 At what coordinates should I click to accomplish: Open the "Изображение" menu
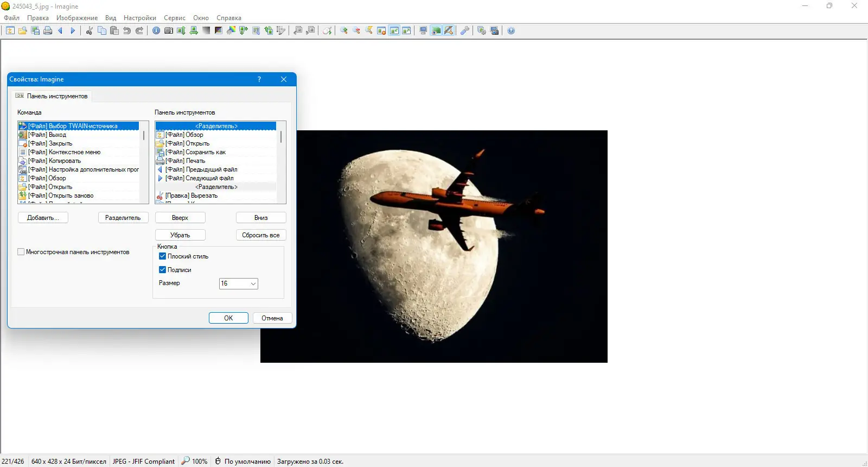coord(77,18)
